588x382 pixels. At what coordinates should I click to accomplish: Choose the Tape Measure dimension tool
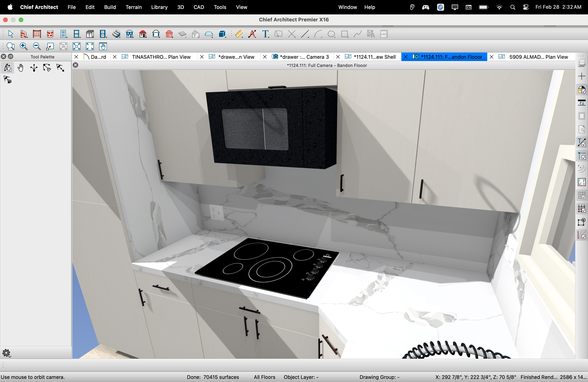pyautogui.click(x=239, y=34)
